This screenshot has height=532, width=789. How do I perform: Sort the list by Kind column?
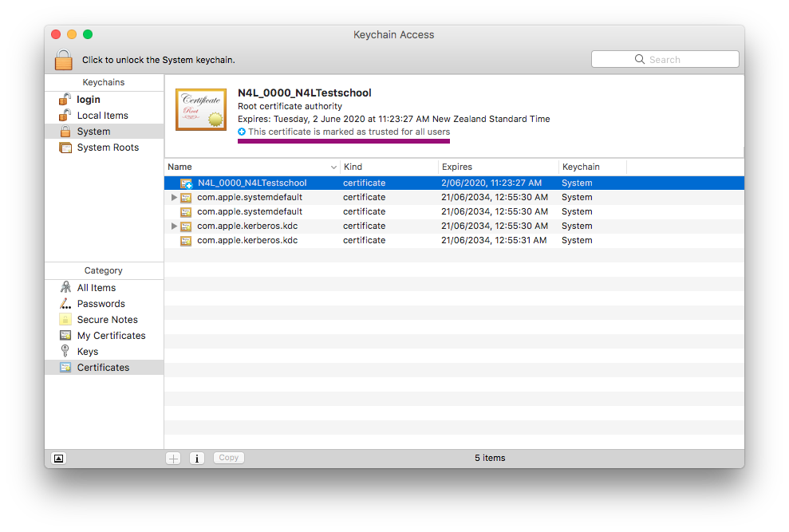(387, 167)
